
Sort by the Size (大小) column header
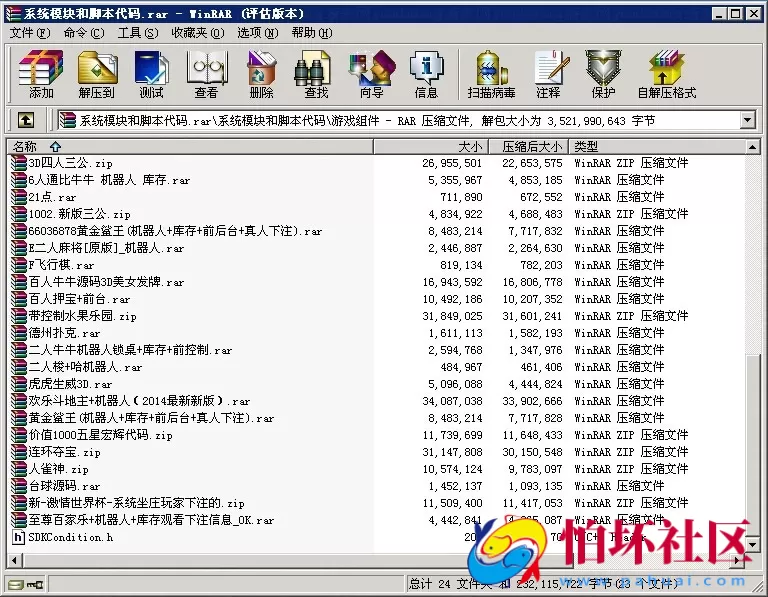(431, 146)
